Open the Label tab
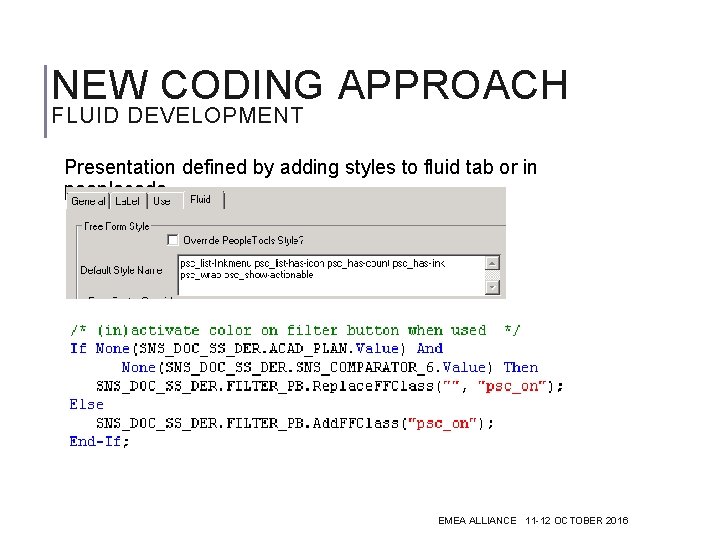 click(128, 201)
